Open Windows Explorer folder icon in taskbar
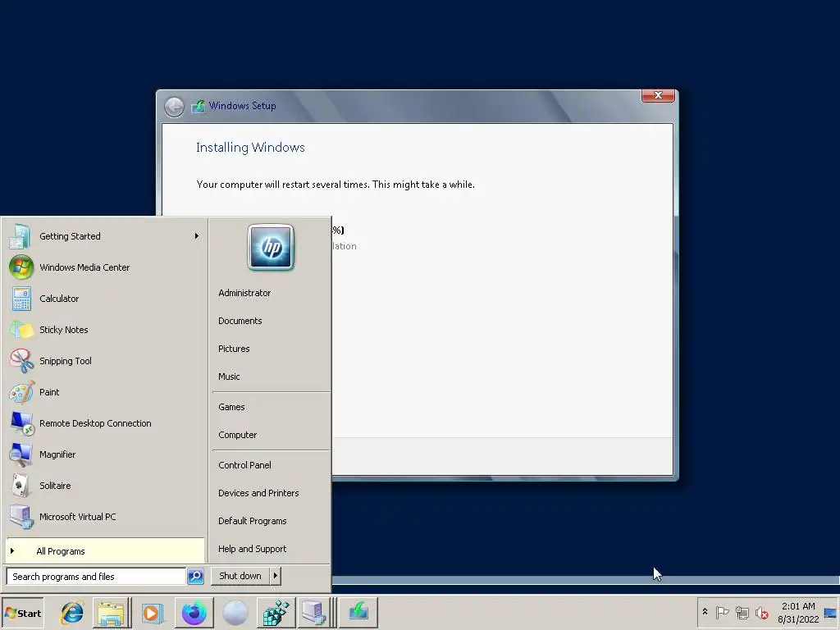 coord(111,613)
